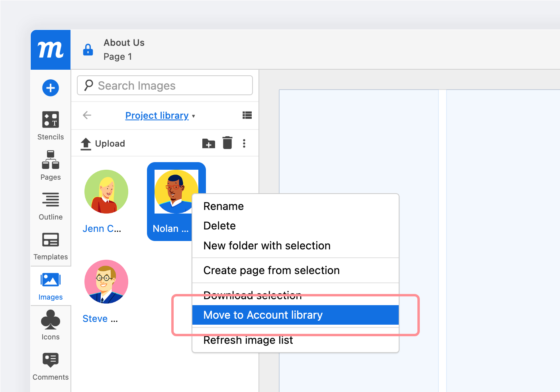Click the lock icon next to About Us
The width and height of the screenshot is (560, 392).
(88, 49)
